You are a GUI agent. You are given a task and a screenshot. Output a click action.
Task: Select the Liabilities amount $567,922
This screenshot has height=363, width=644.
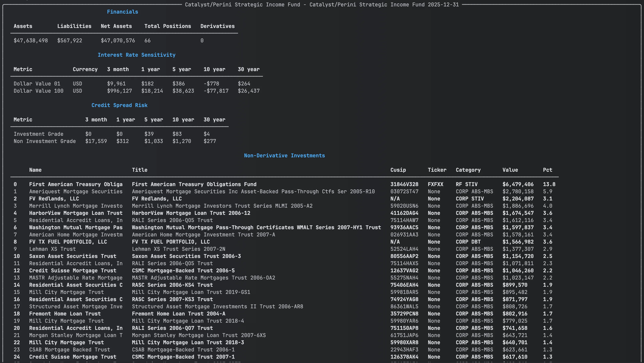(x=69, y=41)
